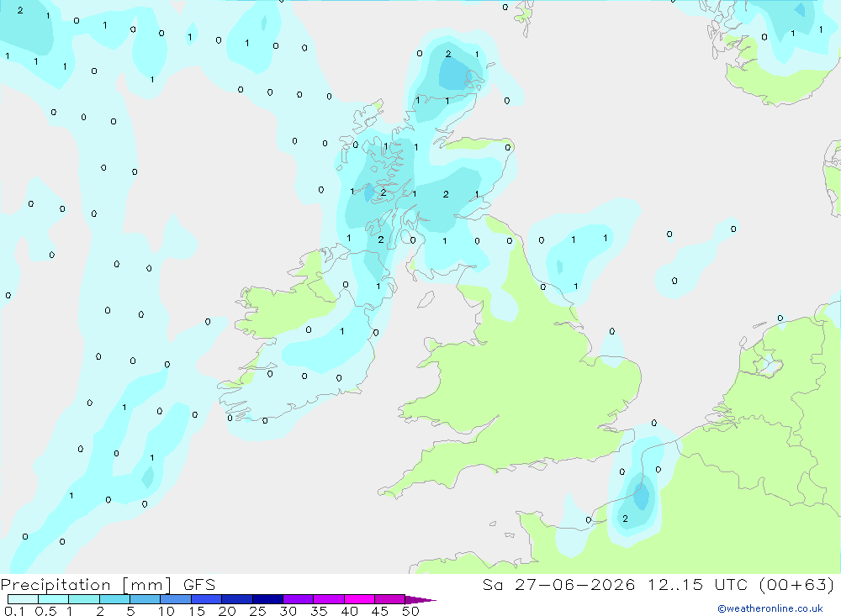Open the weatheronline.co.uk copyright link
Screen dimensions: 841x616
click(x=770, y=608)
